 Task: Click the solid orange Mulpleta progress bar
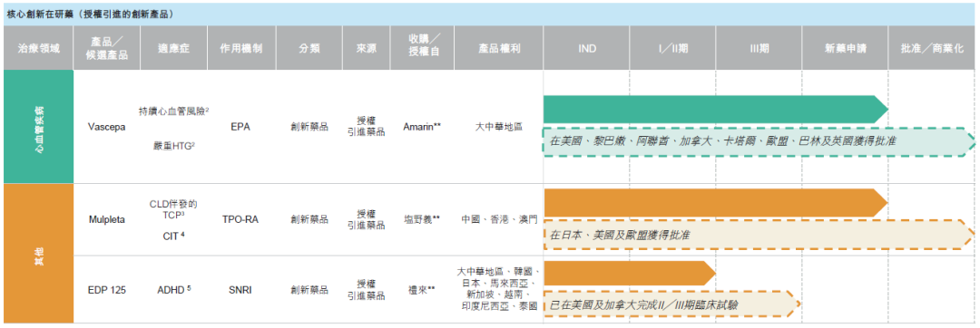[x=716, y=203]
